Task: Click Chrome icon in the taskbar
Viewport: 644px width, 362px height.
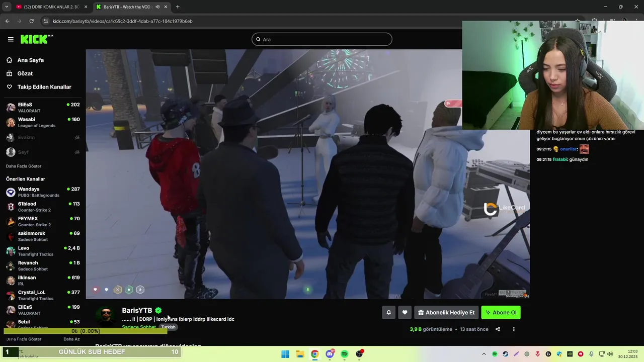Action: tap(314, 354)
